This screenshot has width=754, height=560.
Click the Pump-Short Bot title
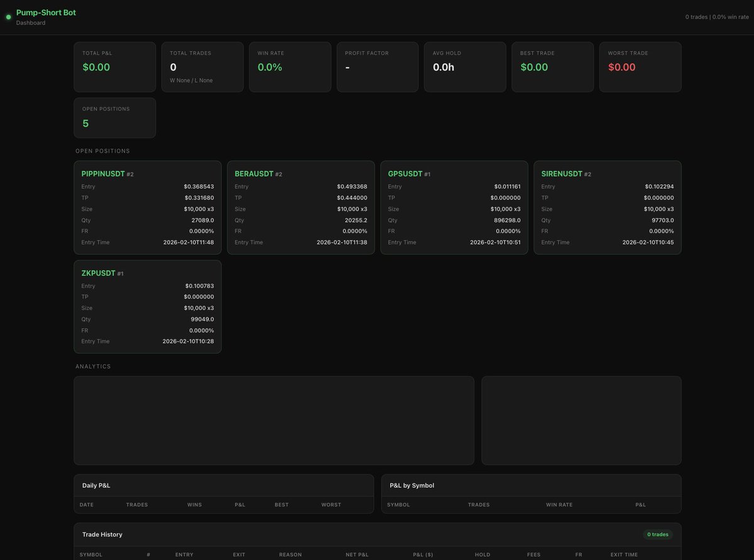pyautogui.click(x=45, y=12)
